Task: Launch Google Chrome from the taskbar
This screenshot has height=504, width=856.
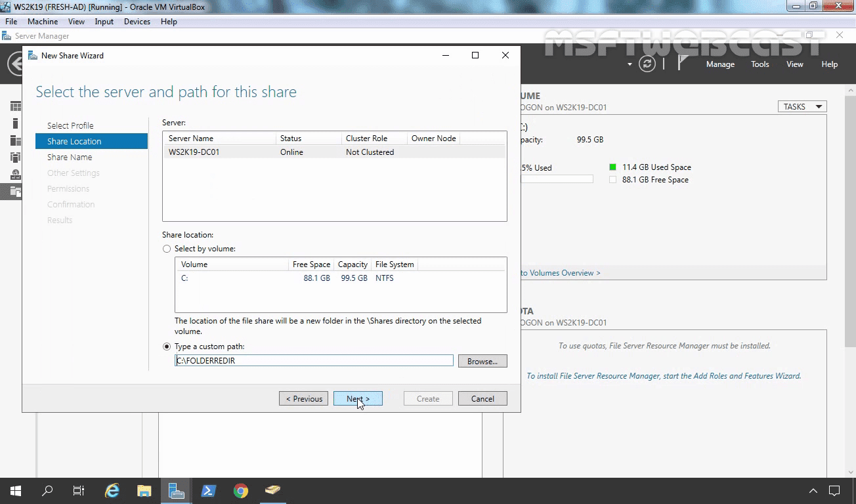Action: [241, 491]
